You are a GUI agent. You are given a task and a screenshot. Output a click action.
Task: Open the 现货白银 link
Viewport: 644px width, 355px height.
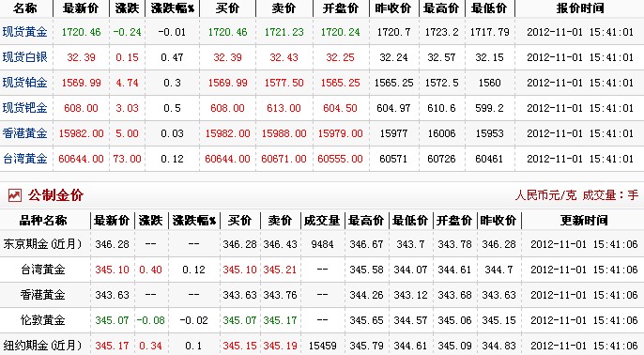point(25,57)
